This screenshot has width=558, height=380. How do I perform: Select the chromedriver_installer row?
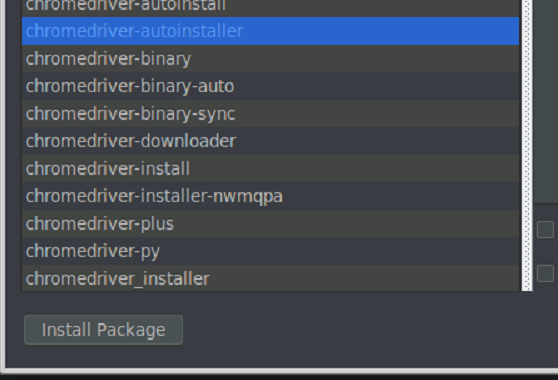click(x=270, y=278)
